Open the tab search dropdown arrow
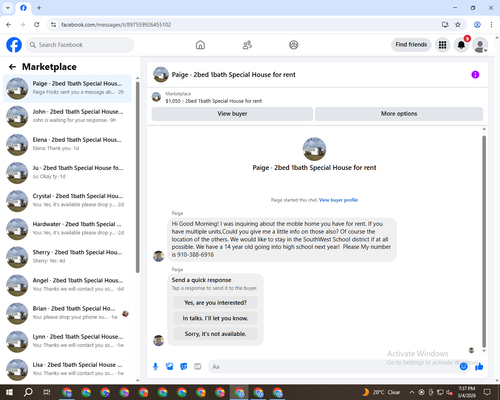Viewport: 500px width, 400px height. coord(8,8)
